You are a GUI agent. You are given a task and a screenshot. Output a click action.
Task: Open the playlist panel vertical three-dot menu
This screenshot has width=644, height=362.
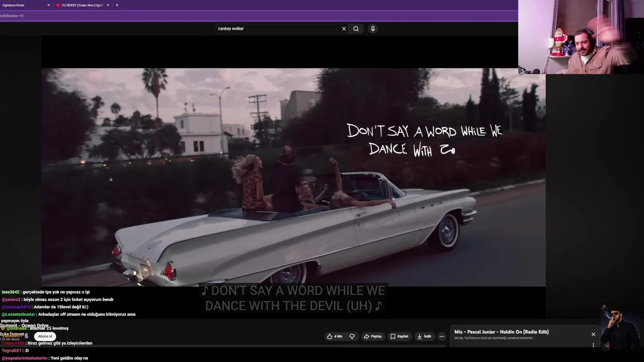click(593, 345)
